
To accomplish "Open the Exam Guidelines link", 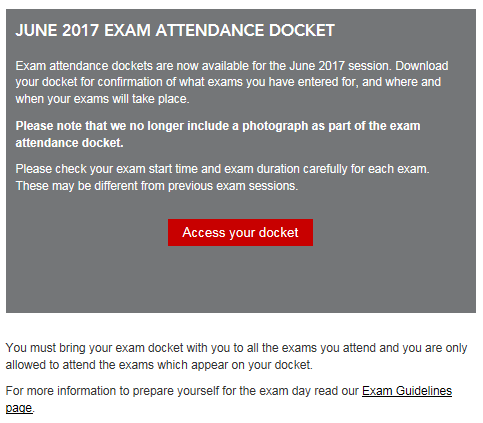I will click(x=407, y=391).
